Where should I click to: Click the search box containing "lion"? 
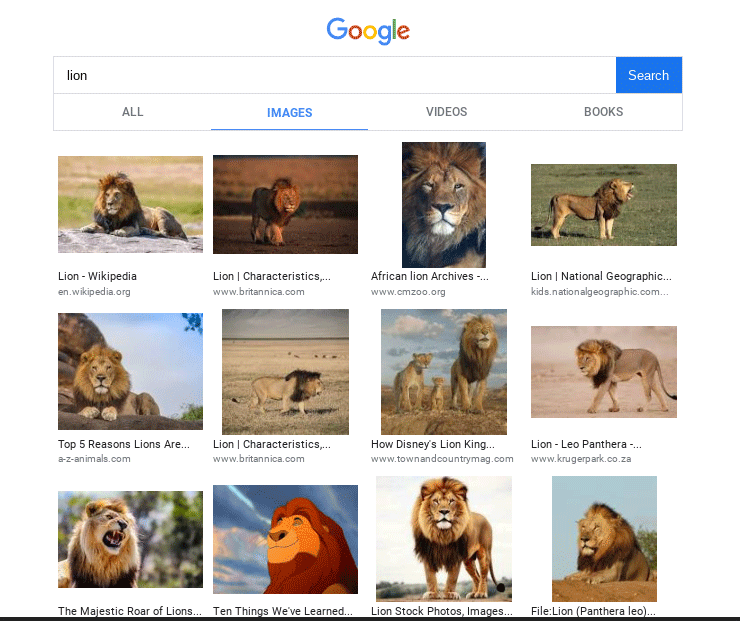coord(335,75)
